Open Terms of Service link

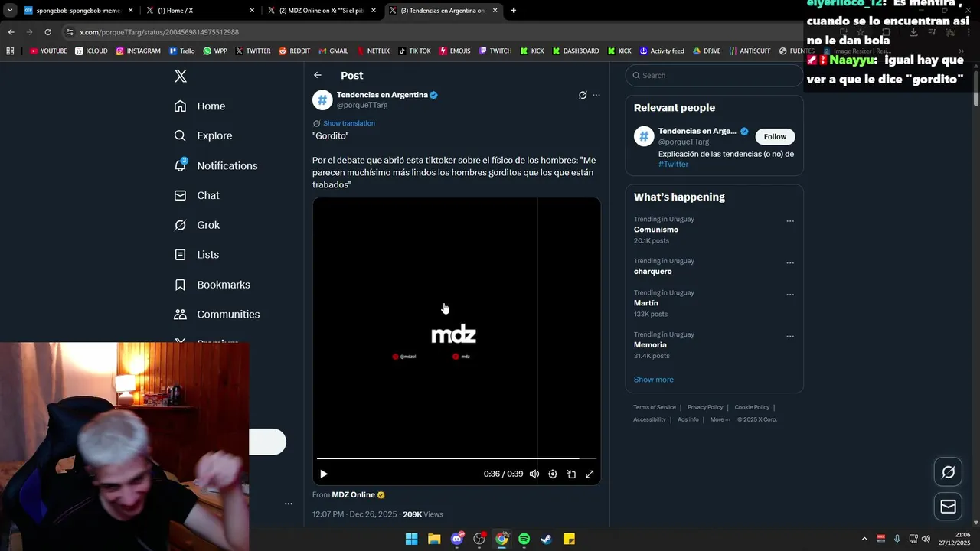pyautogui.click(x=655, y=407)
